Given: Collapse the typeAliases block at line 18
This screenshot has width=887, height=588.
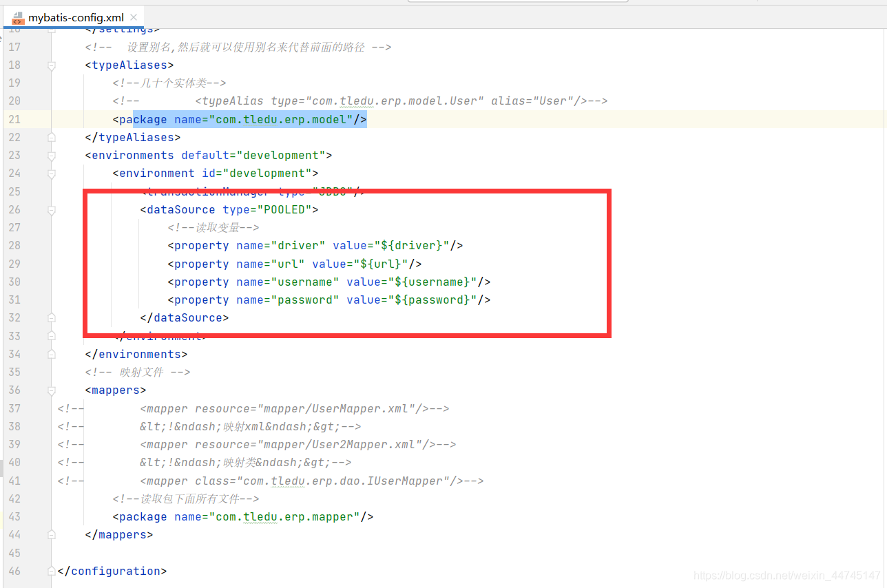Looking at the screenshot, I should (x=52, y=65).
